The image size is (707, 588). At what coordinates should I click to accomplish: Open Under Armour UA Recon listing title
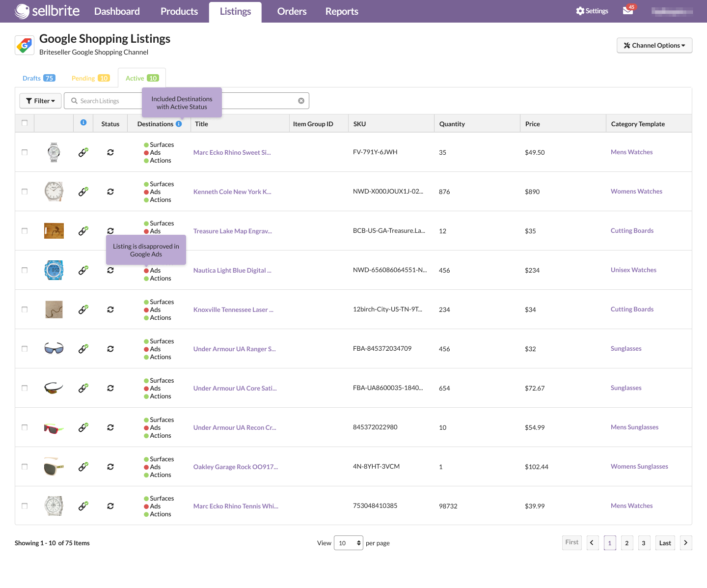point(235,427)
